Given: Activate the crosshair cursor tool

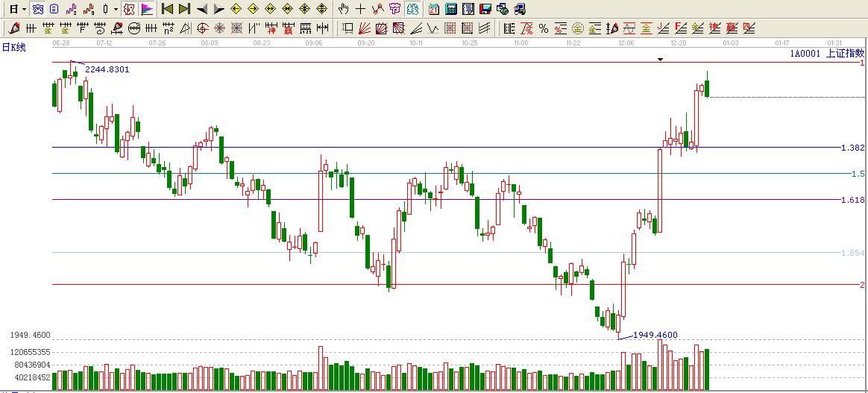Looking at the screenshot, I should pos(360,10).
